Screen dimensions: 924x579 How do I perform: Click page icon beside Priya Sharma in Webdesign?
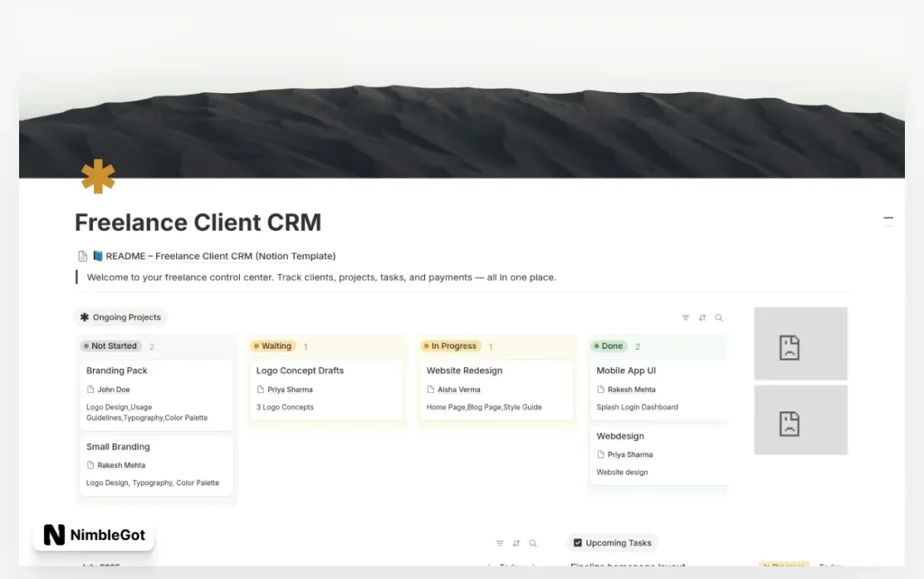pyautogui.click(x=600, y=455)
